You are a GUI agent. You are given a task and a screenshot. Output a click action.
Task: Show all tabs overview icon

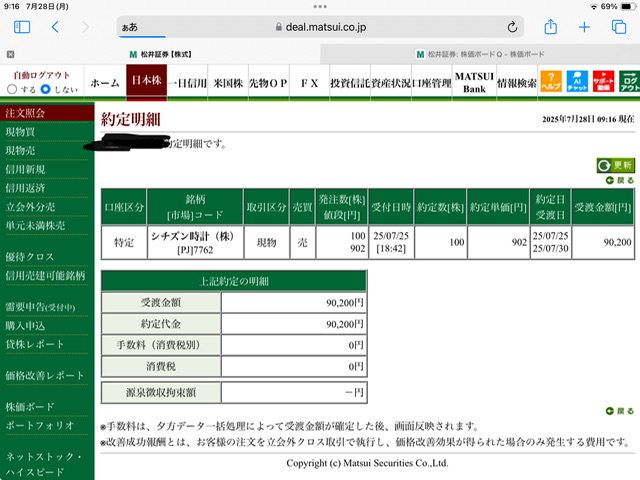(619, 27)
